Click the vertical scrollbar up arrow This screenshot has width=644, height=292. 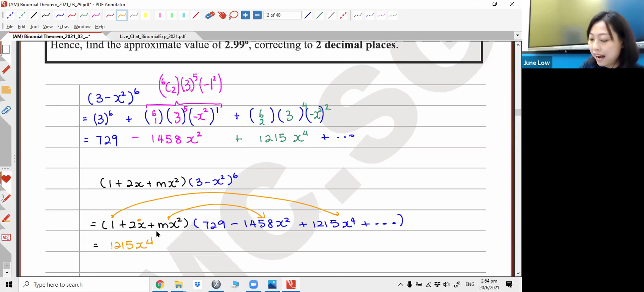(x=518, y=45)
